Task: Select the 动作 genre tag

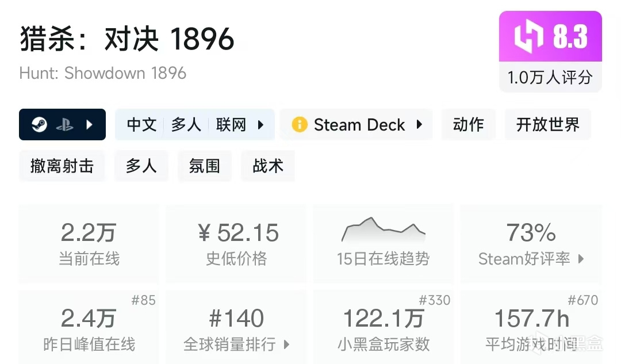Action: [x=468, y=125]
